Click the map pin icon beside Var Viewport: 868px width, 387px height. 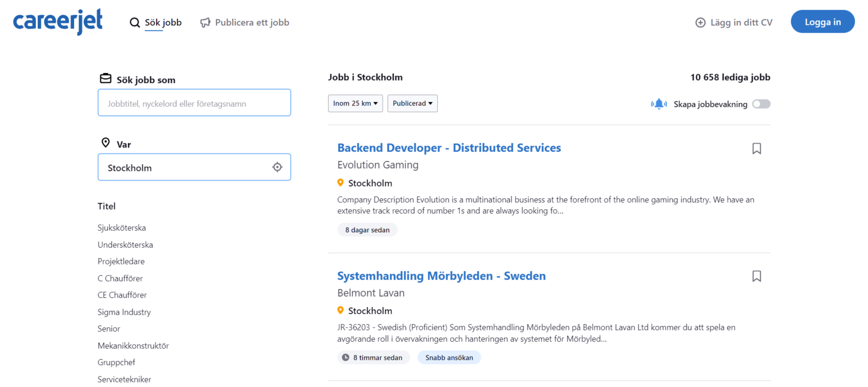coord(106,143)
